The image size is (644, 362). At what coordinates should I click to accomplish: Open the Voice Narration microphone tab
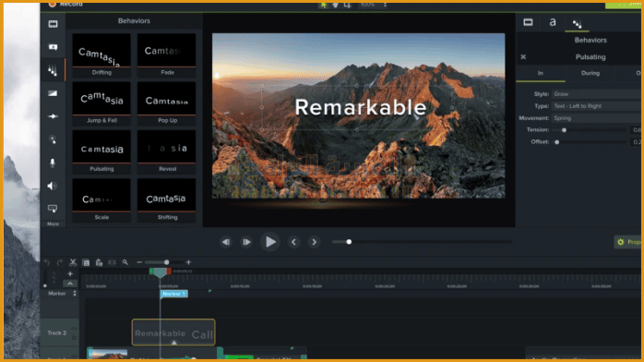click(x=53, y=163)
